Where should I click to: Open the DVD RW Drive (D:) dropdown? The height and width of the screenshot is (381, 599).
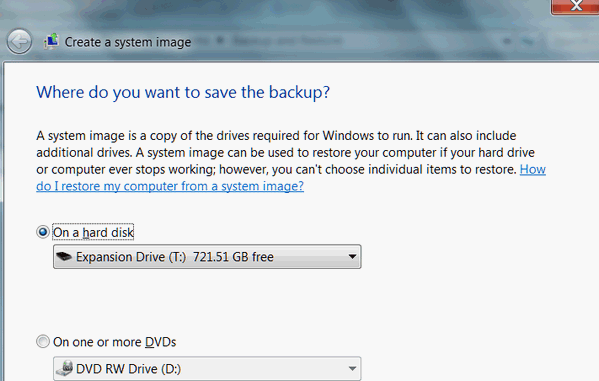pyautogui.click(x=207, y=369)
